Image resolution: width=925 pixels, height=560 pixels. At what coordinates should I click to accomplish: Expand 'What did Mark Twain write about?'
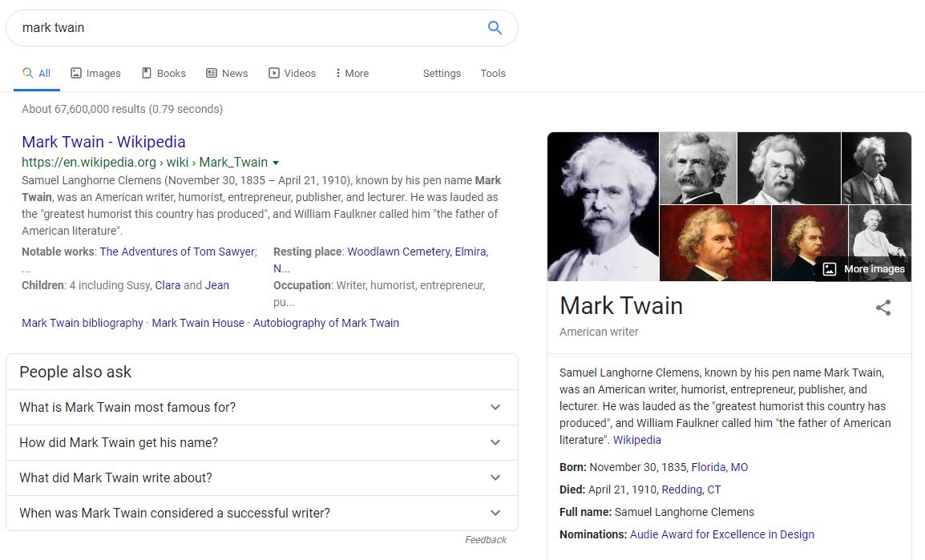(x=262, y=478)
